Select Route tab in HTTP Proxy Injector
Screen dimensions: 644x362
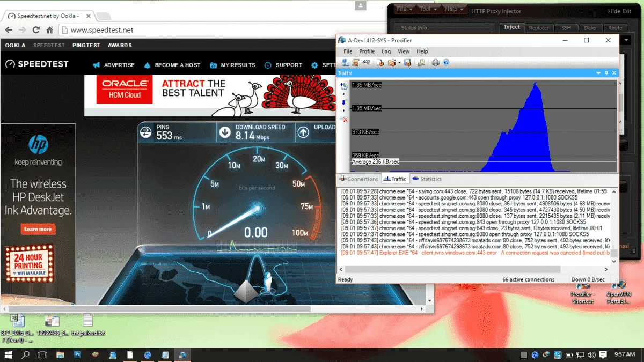click(615, 28)
